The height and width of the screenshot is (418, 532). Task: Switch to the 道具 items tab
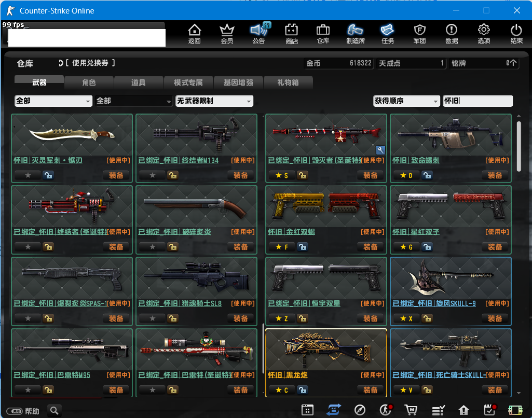pyautogui.click(x=139, y=82)
